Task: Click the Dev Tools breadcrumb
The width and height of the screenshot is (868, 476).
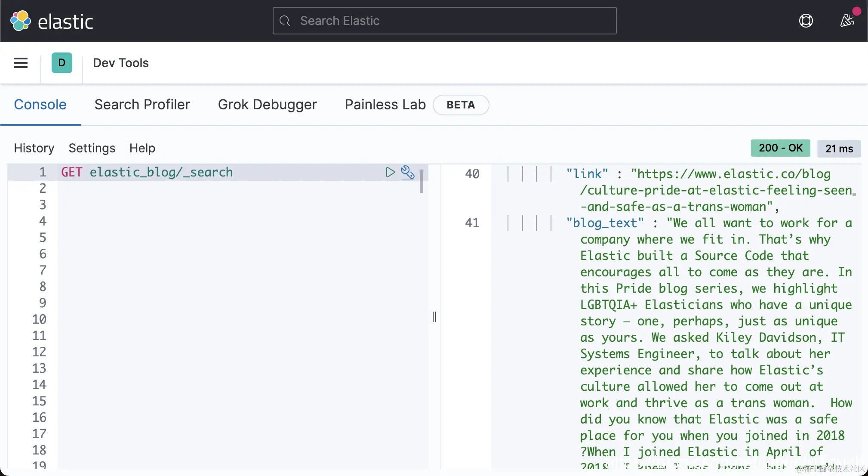Action: click(x=120, y=63)
